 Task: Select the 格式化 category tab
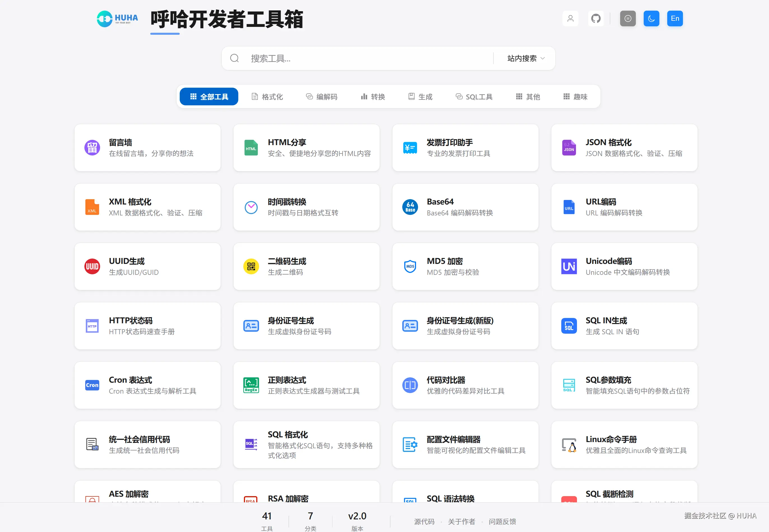(267, 97)
